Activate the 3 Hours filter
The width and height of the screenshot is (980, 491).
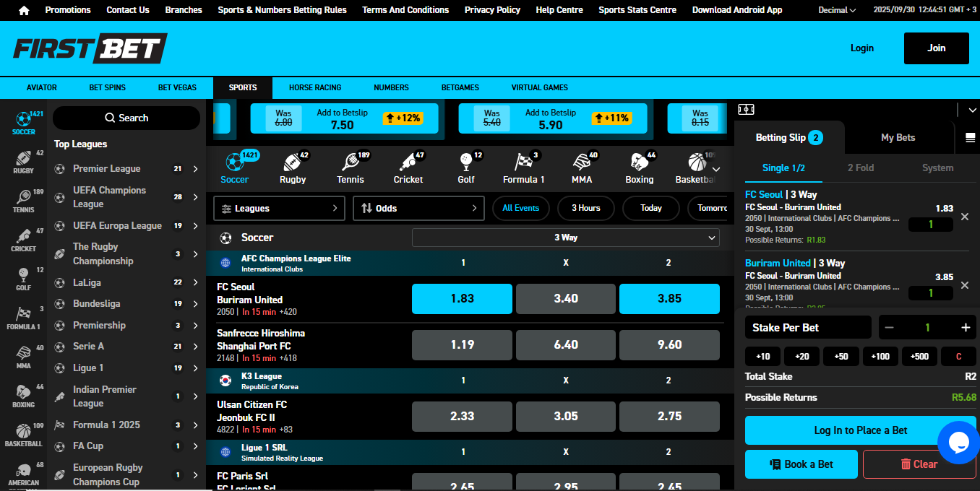pos(585,208)
